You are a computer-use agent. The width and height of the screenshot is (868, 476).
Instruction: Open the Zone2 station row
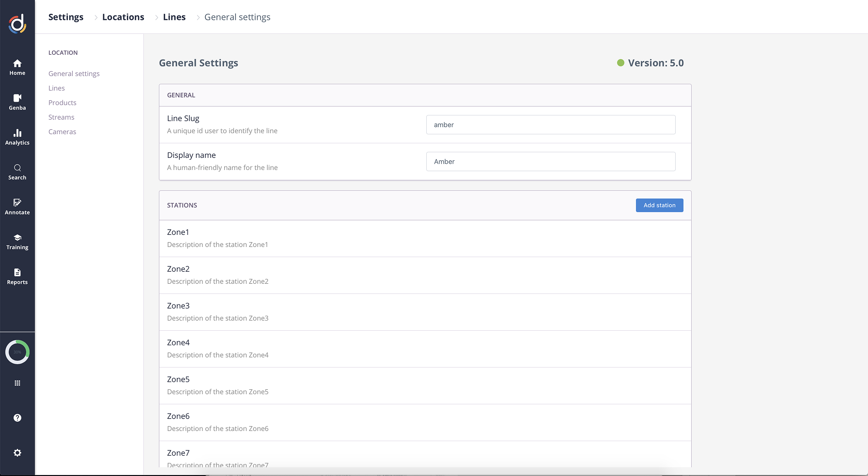click(x=425, y=275)
